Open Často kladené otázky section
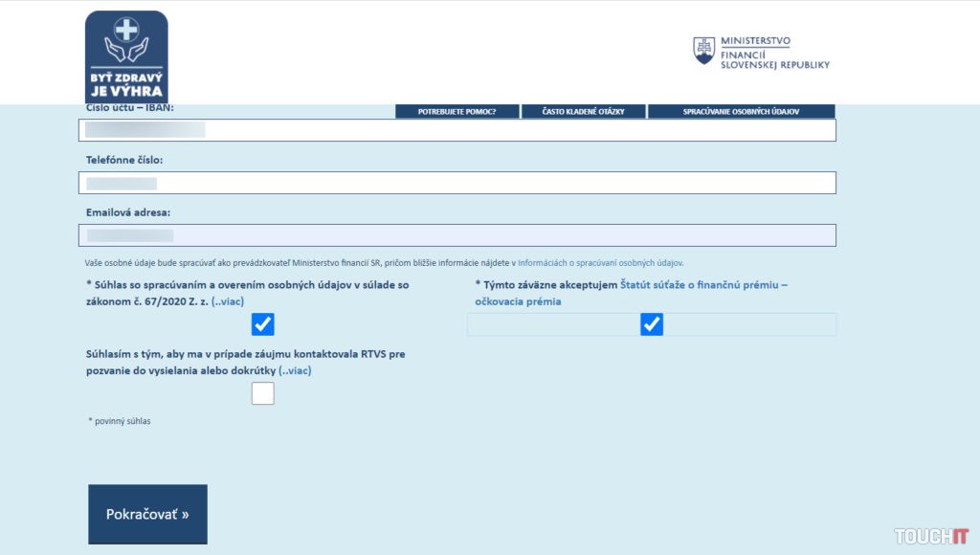The image size is (980, 555). click(583, 112)
